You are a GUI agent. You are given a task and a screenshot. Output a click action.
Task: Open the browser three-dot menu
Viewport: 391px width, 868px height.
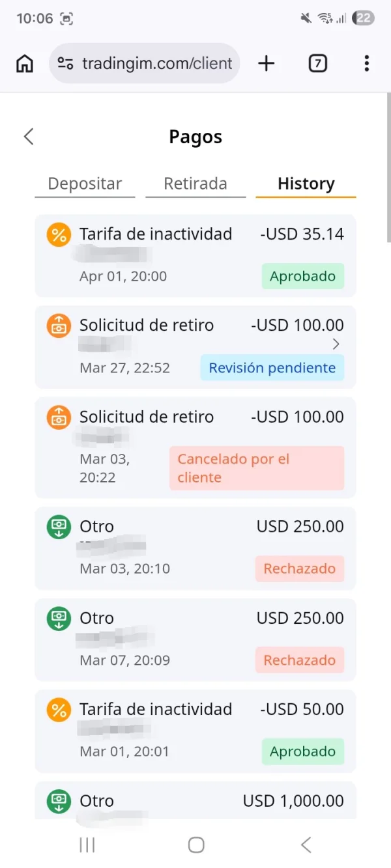367,63
